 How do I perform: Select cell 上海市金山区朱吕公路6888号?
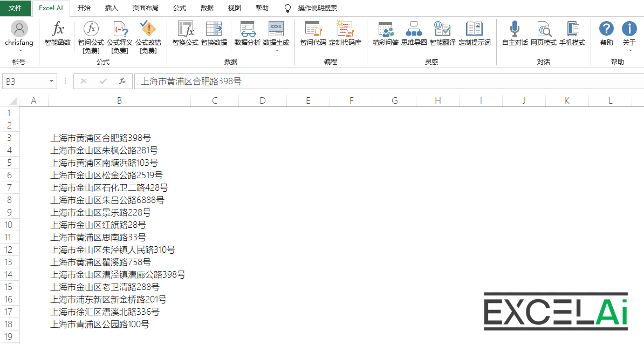[120, 200]
